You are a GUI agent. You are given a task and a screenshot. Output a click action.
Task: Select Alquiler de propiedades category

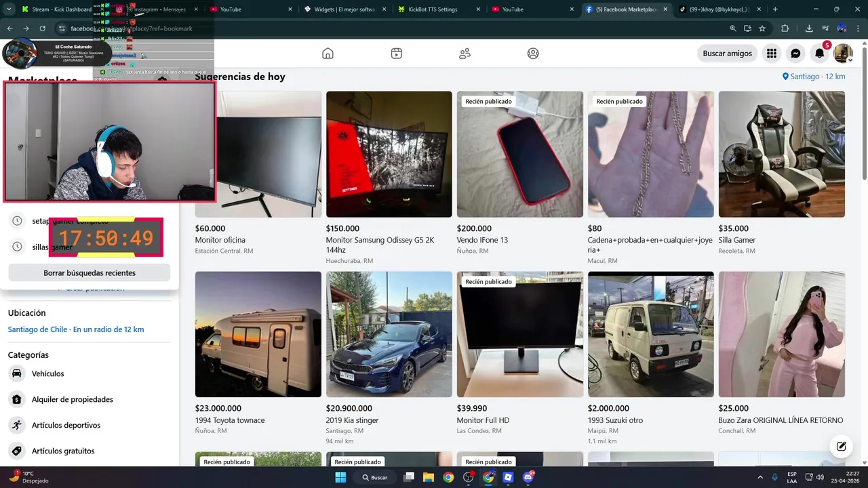tap(90, 399)
